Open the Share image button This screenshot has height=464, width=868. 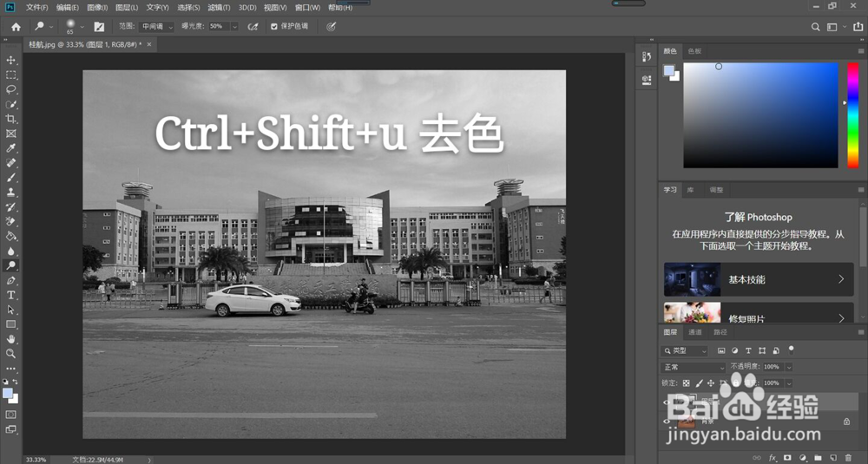(x=858, y=27)
